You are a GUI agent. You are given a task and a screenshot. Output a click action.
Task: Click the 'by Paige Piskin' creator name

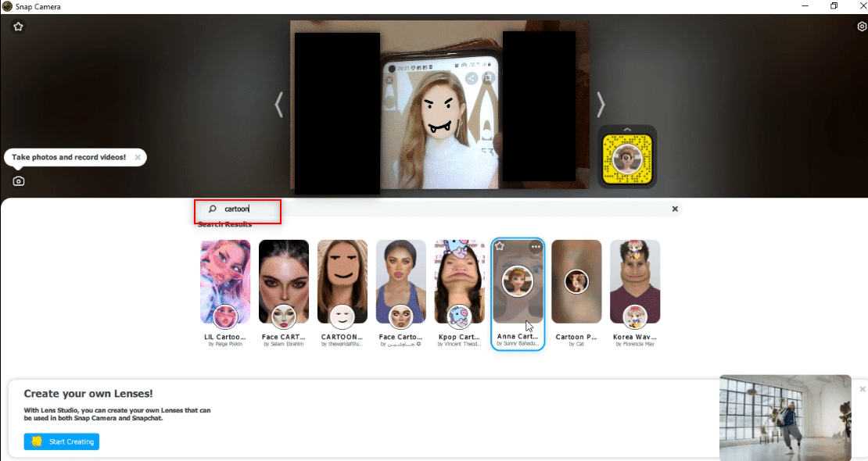pos(225,345)
